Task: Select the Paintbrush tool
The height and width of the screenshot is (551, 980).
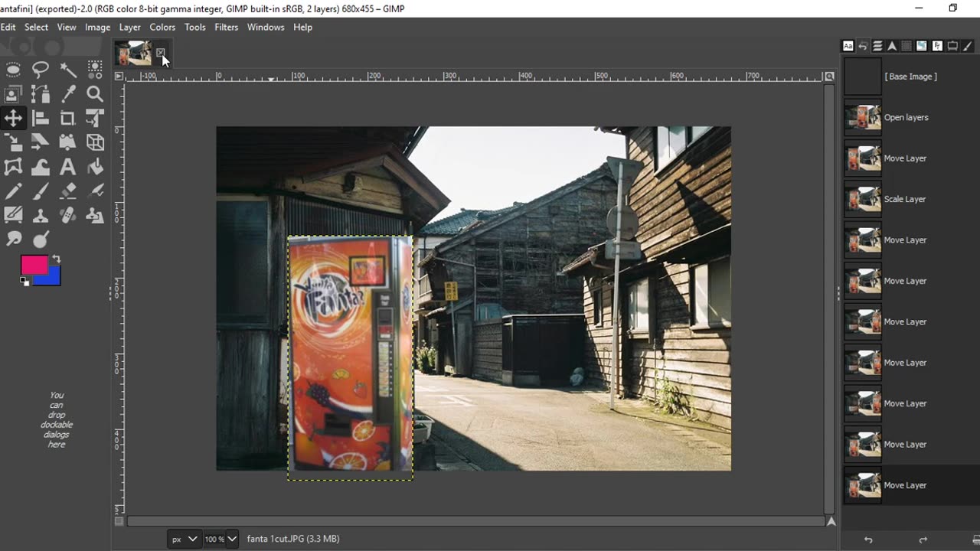Action: point(41,191)
